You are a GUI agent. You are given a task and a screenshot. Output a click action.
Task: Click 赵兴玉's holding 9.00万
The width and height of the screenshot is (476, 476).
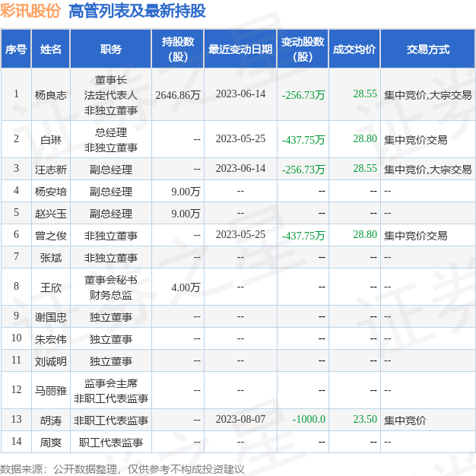point(186,214)
